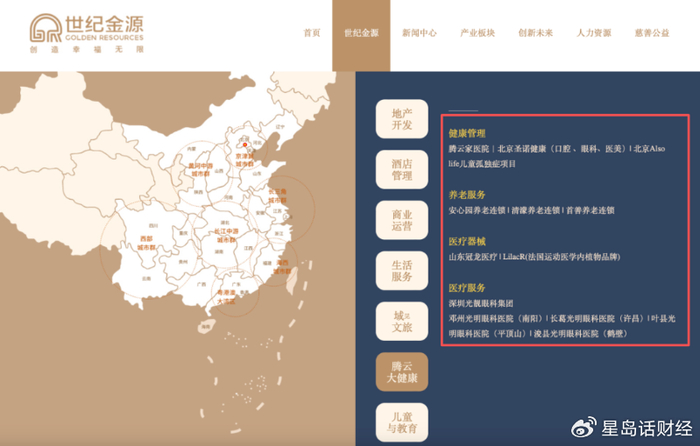Screen dimensions: 700x446
Task: Click the 世纪金源 Golden Resources logo
Action: coord(87,33)
